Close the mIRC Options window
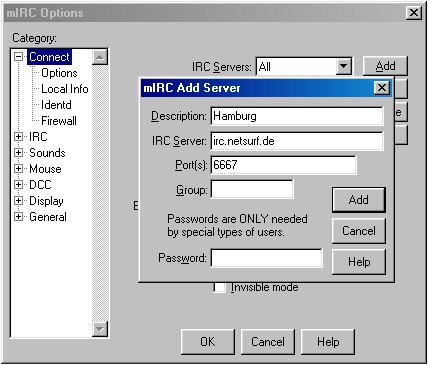The image size is (429, 365). [414, 13]
